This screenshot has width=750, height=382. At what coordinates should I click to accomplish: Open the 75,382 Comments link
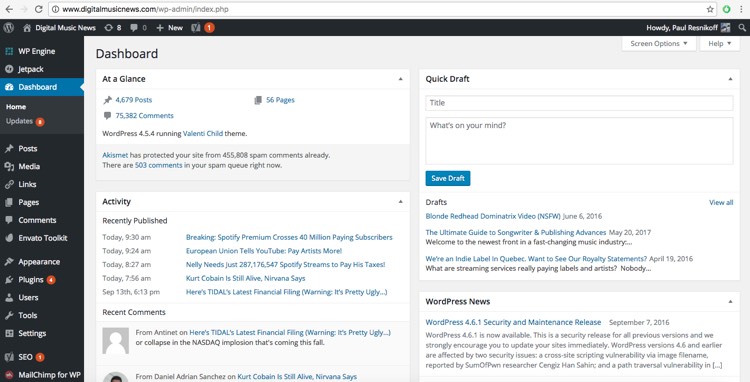(x=144, y=116)
